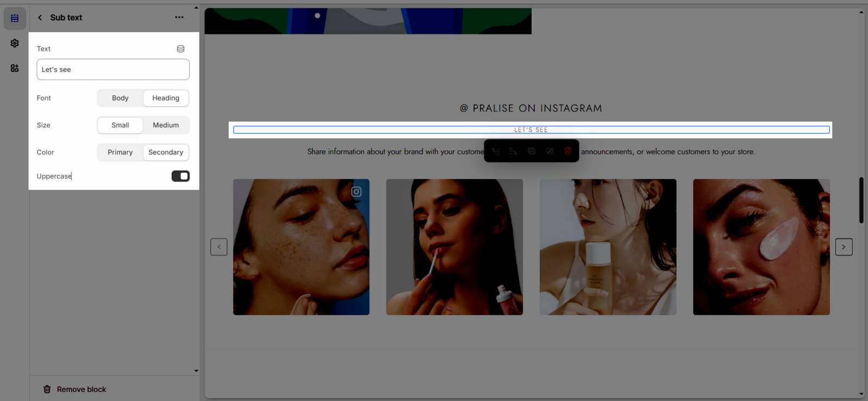Click the red delete trash icon in floating toolbar
The width and height of the screenshot is (868, 401).
point(567,151)
